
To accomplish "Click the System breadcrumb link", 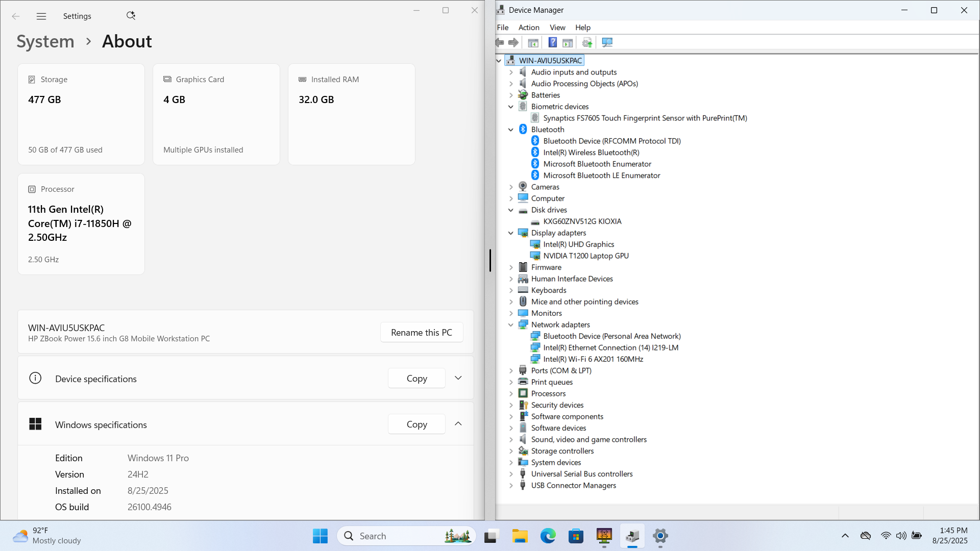I will pyautogui.click(x=45, y=41).
